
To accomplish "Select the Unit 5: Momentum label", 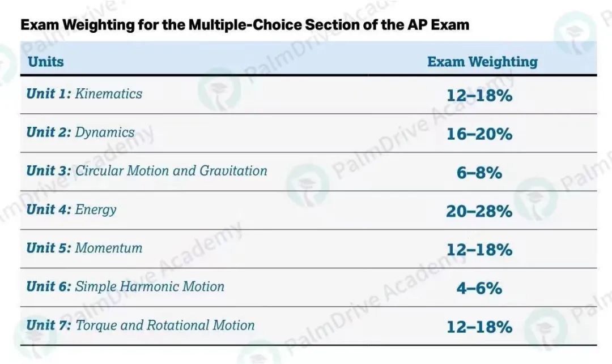I will click(84, 248).
